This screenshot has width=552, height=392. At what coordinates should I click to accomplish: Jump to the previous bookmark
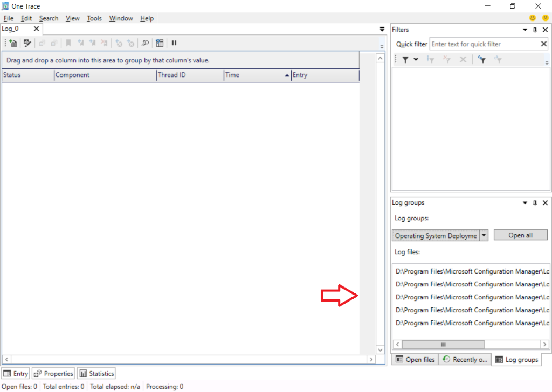coord(81,43)
